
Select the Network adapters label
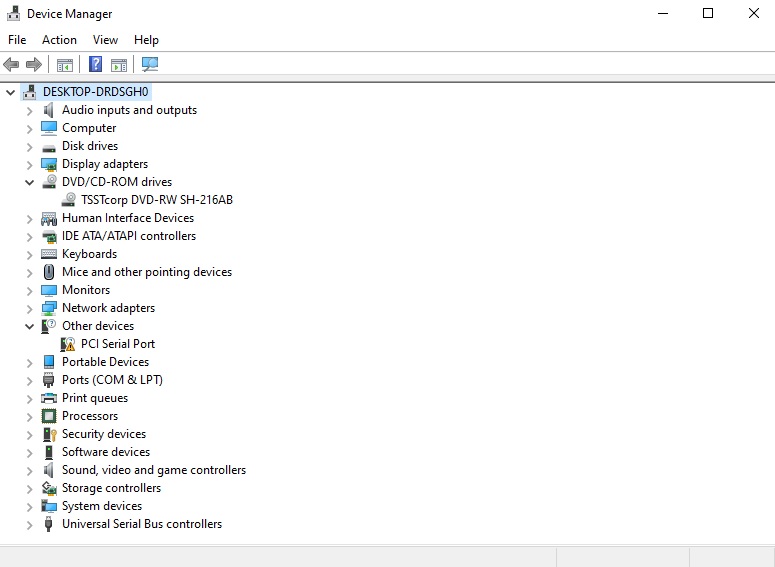108,308
